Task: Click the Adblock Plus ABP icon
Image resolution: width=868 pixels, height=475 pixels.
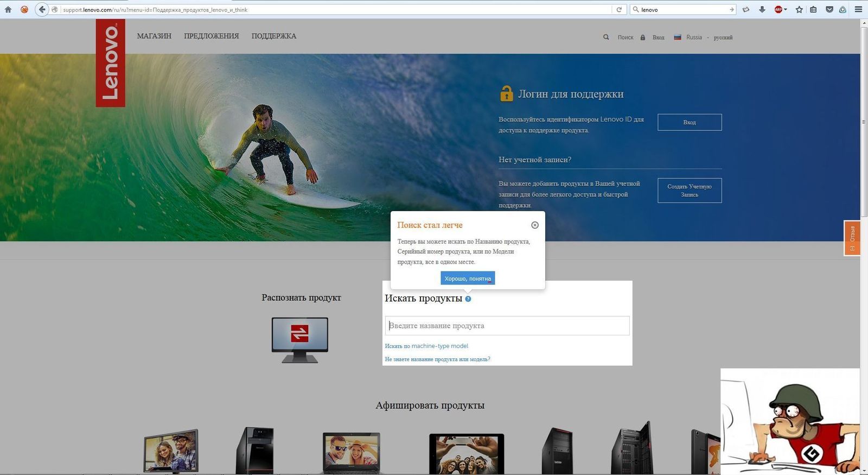Action: (x=778, y=9)
